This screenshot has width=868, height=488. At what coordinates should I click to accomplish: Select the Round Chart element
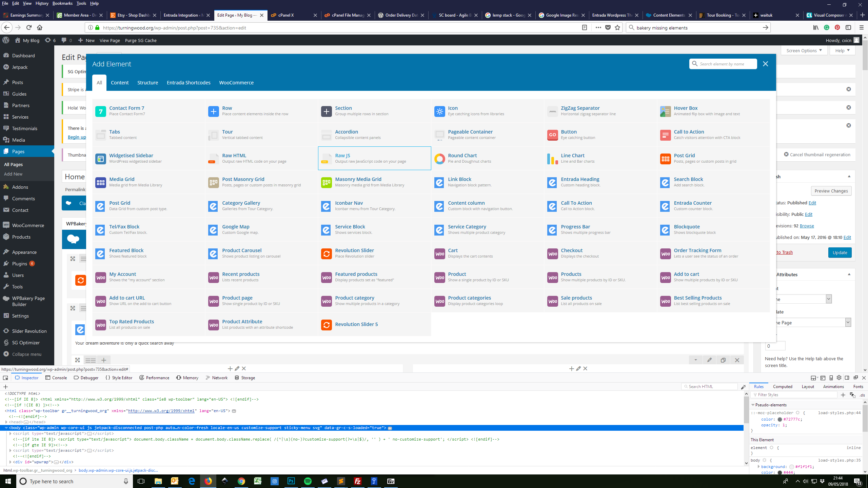click(487, 158)
